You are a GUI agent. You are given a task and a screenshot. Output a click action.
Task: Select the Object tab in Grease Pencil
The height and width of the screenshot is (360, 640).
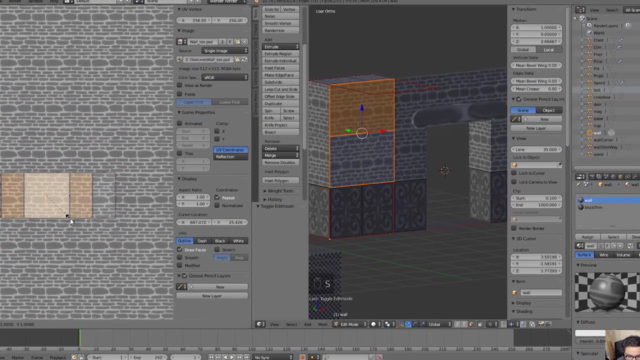[x=549, y=110]
